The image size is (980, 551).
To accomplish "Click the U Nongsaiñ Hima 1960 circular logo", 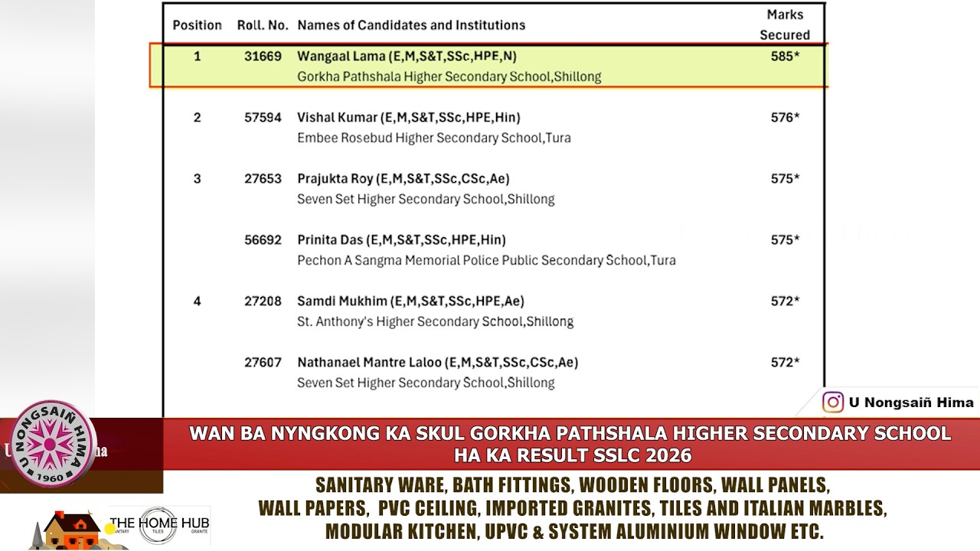I will tap(52, 444).
